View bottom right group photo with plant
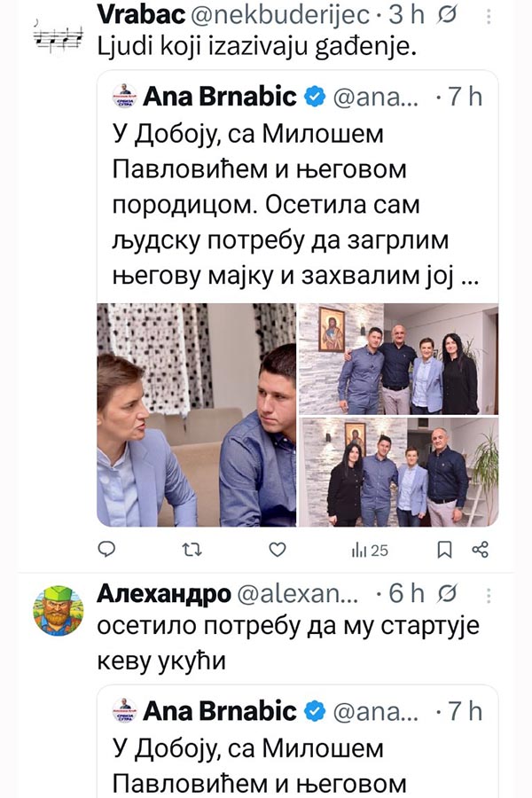 (398, 472)
